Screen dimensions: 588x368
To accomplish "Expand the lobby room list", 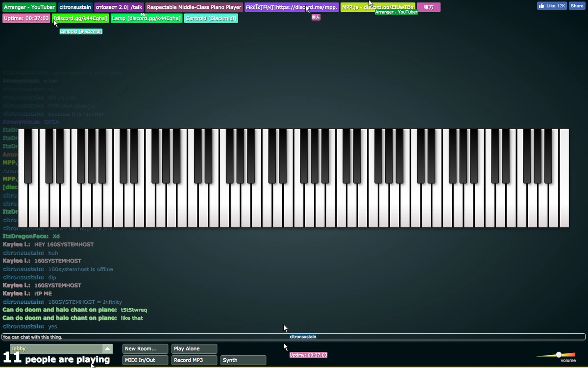I will coord(107,348).
